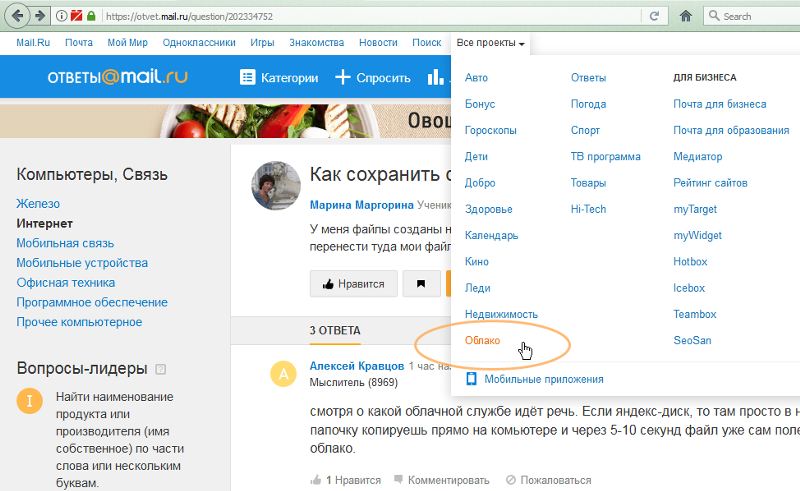Click the orange I avatar in Вопросы-лидеры
Screen dimensions: 800x491
(30, 401)
